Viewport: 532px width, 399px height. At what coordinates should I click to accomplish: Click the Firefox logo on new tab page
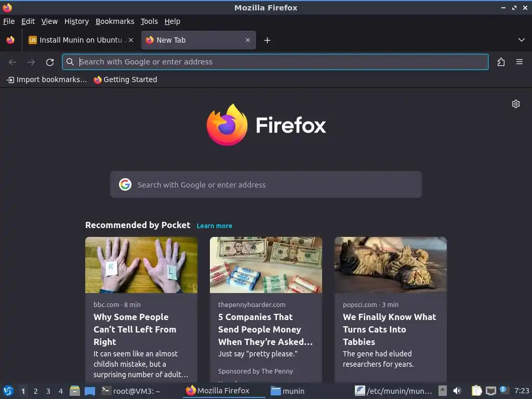[x=267, y=125]
